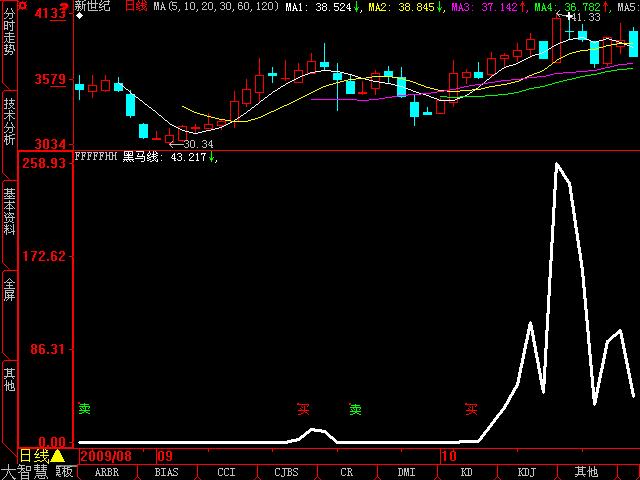640x480 pixels.
Task: Click the yellow triangle next to 日线
Action: click(58, 456)
